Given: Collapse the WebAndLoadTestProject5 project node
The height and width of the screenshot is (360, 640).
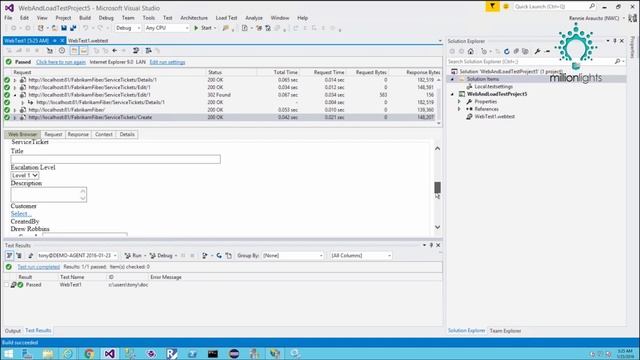Looking at the screenshot, I should click(x=452, y=94).
